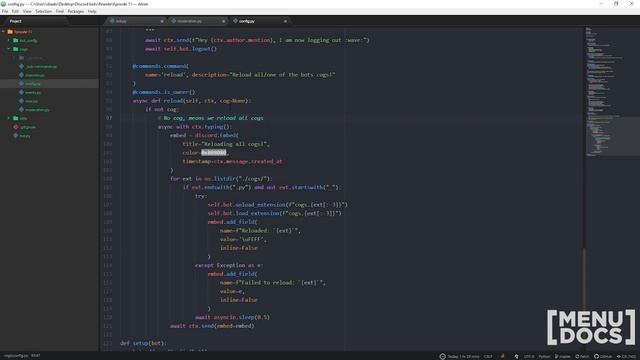The width and height of the screenshot is (640, 360).
Task: Close the moderation.py editor tab
Action: click(224, 21)
